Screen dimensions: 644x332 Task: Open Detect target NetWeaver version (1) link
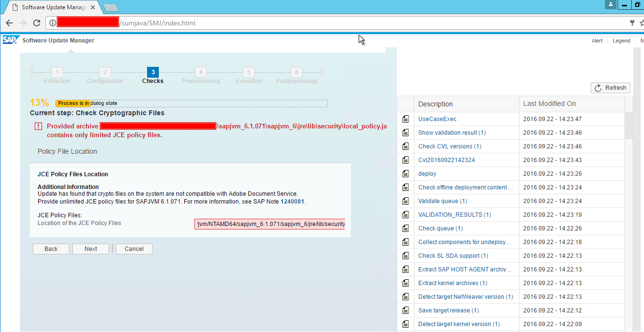pyautogui.click(x=466, y=297)
